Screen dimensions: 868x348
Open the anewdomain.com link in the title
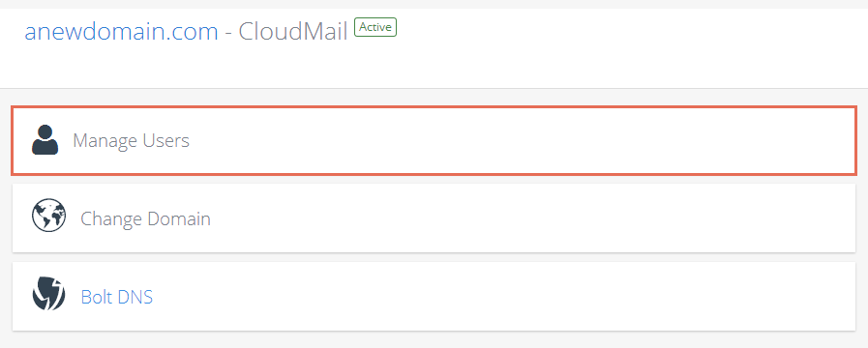pos(121,32)
